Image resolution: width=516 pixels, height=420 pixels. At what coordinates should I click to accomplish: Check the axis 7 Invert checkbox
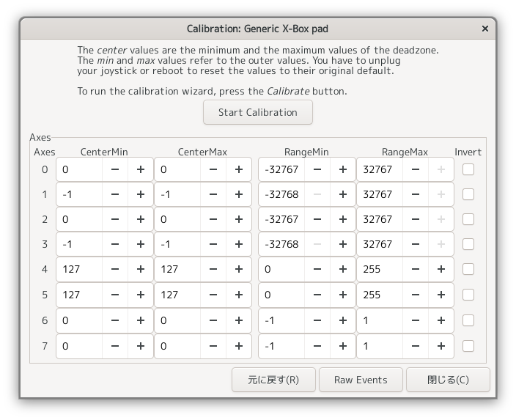pyautogui.click(x=468, y=346)
